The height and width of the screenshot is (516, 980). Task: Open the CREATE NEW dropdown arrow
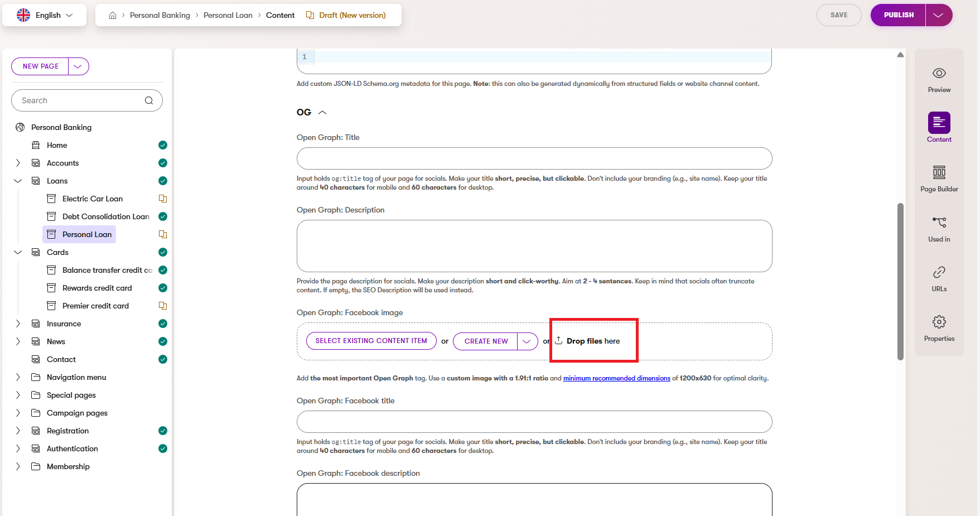click(527, 341)
